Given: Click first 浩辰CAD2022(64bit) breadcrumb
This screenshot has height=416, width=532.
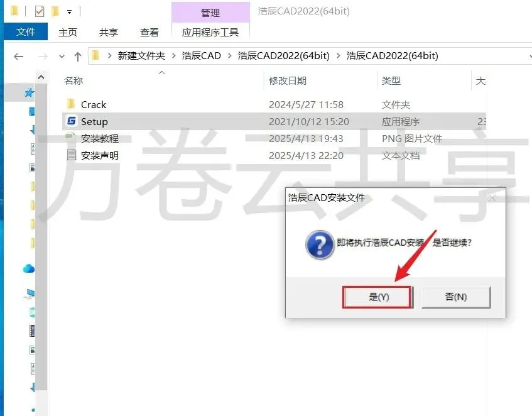Looking at the screenshot, I should tap(284, 56).
